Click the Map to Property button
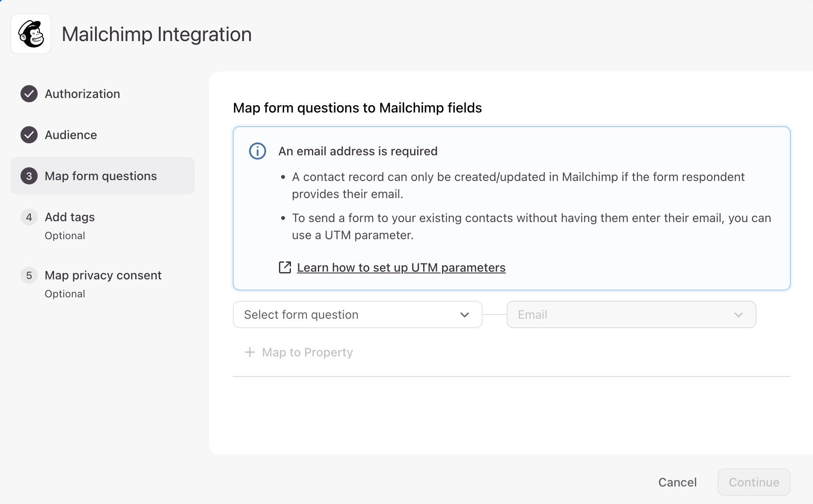 pyautogui.click(x=299, y=352)
